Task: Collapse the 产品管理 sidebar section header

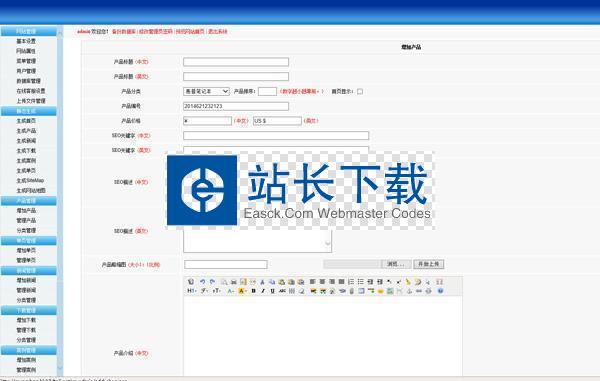Action: [x=29, y=200]
